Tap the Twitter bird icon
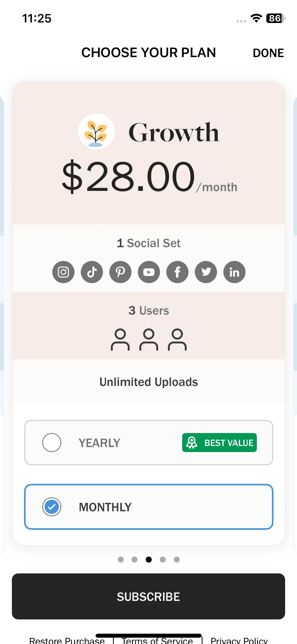Viewport: 297px width, 644px height. 206,272
